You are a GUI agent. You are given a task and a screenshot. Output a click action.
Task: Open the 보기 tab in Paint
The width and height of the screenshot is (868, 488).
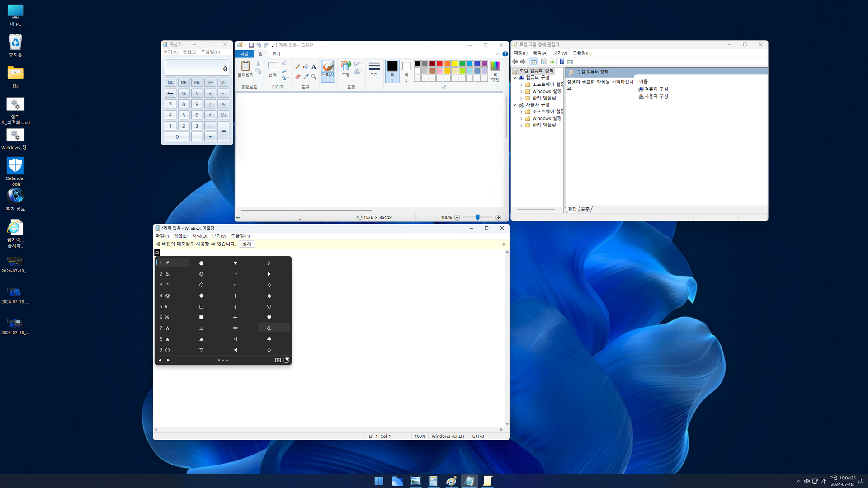(x=276, y=54)
